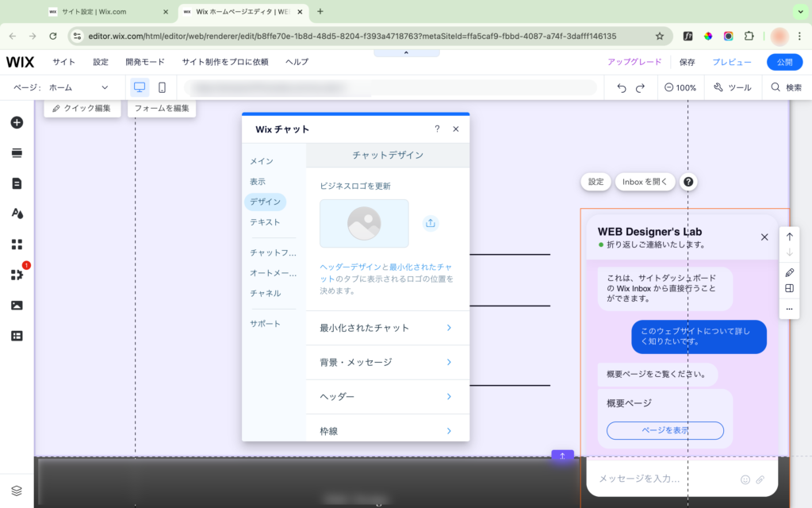Click the upload logo icon

click(x=431, y=223)
